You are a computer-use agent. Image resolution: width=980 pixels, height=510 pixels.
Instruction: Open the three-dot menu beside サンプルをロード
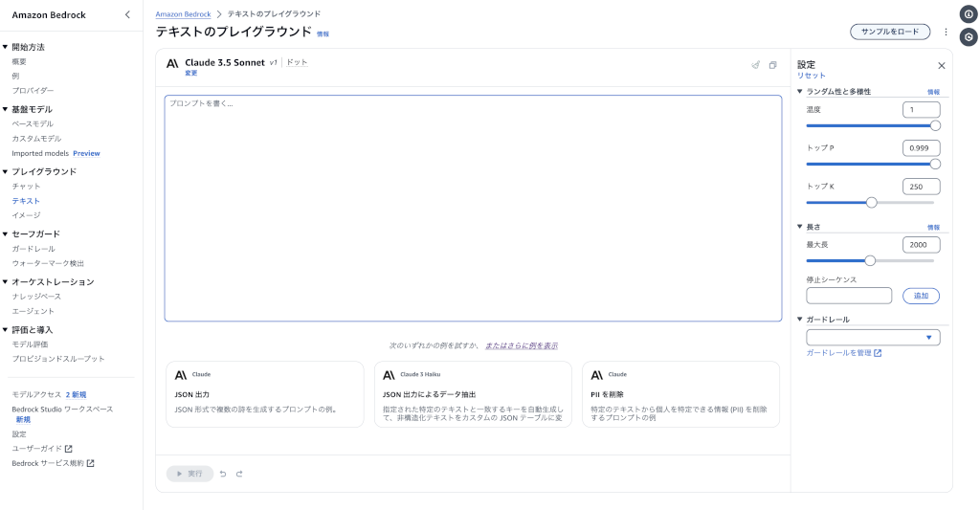point(946,32)
